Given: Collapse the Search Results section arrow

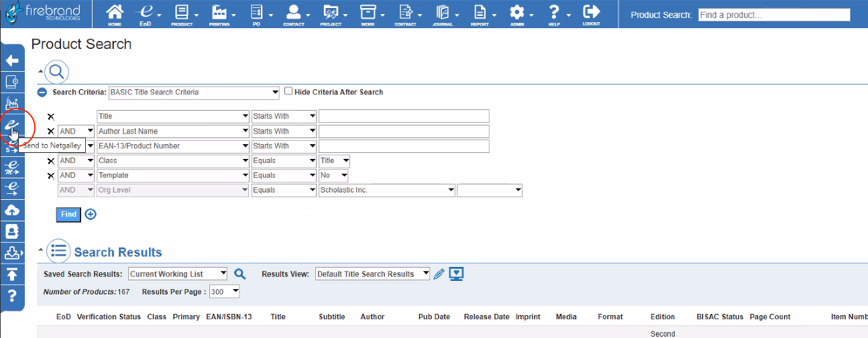Looking at the screenshot, I should pos(41,250).
